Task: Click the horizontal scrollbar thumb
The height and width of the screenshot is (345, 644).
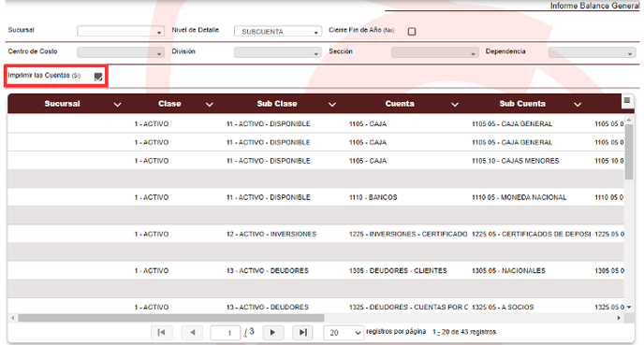Action: click(x=171, y=318)
